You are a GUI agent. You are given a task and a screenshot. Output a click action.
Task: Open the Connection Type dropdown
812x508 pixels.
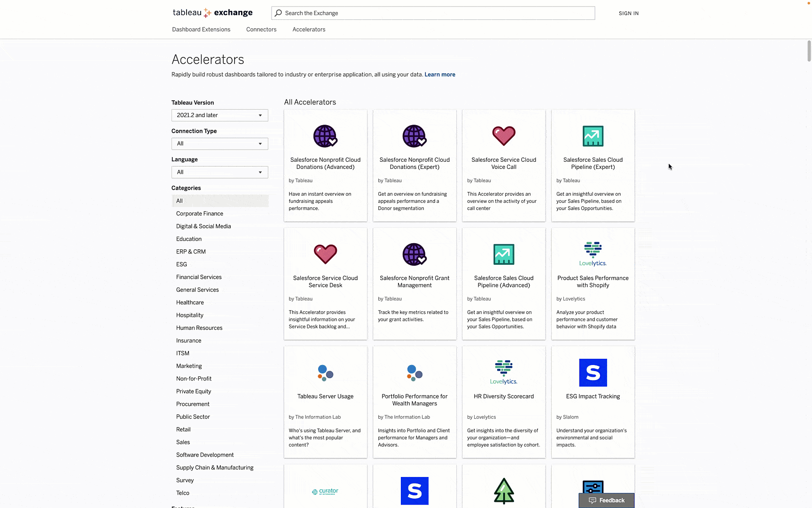219,144
